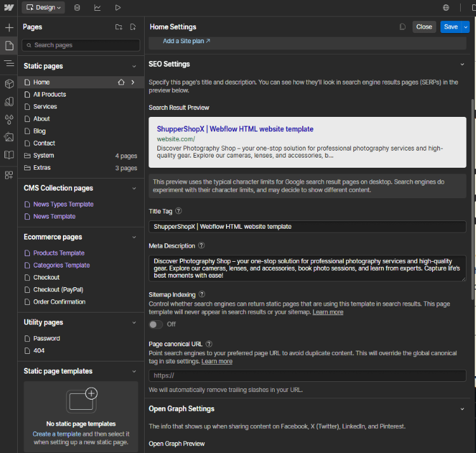Collapse the Static page templates section

[x=134, y=372]
